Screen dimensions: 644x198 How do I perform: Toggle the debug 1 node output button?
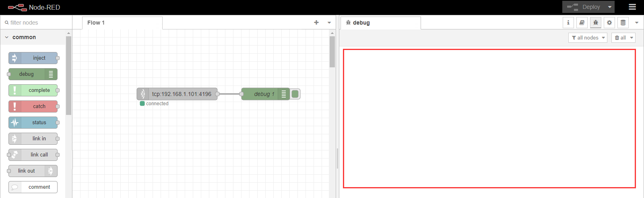point(295,94)
